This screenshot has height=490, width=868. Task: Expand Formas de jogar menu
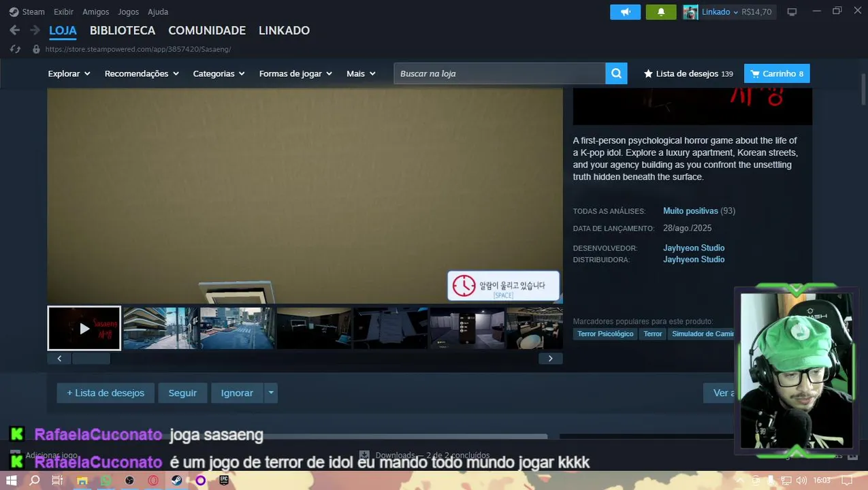click(295, 73)
